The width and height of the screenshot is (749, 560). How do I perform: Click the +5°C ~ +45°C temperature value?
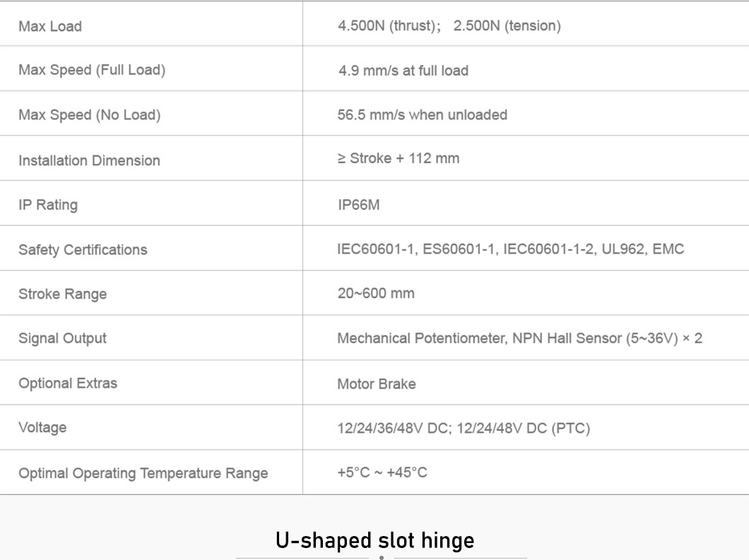[382, 472]
